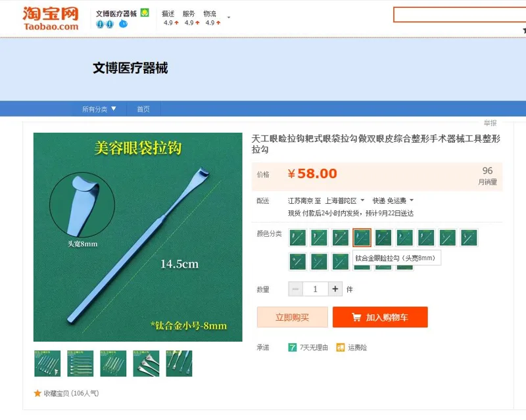Click the 96 月销量 monthly sales figure
The height and width of the screenshot is (420, 526).
(x=487, y=175)
